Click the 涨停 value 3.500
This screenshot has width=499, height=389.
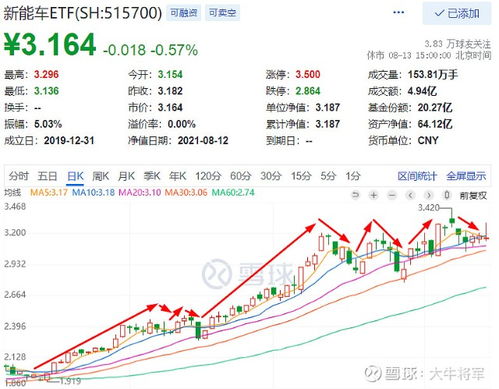(308, 74)
